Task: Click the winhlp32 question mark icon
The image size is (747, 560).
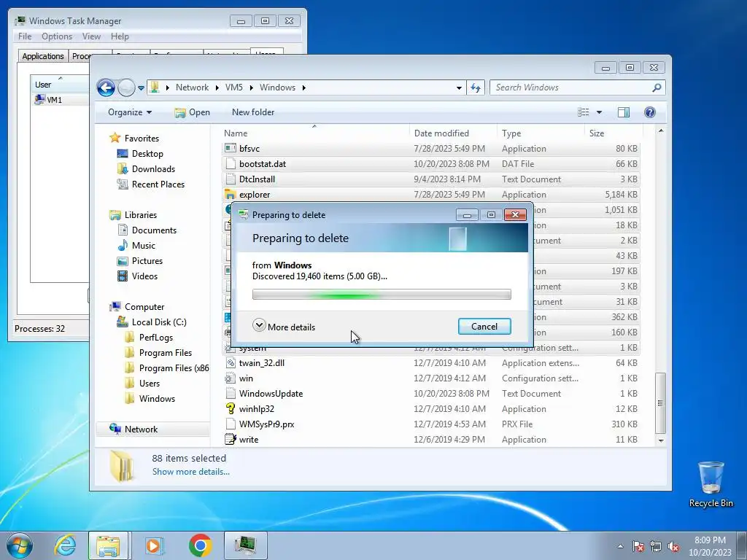Action: pyautogui.click(x=230, y=408)
